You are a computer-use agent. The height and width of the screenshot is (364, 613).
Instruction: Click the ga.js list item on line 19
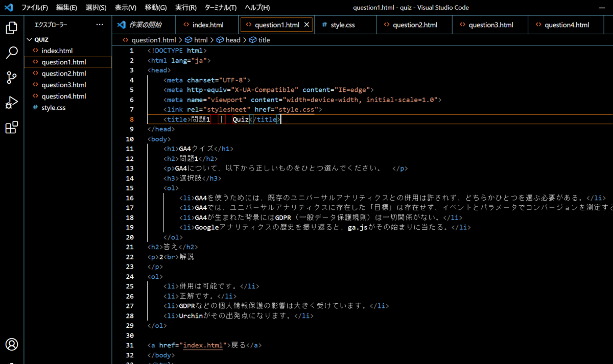tap(325, 227)
